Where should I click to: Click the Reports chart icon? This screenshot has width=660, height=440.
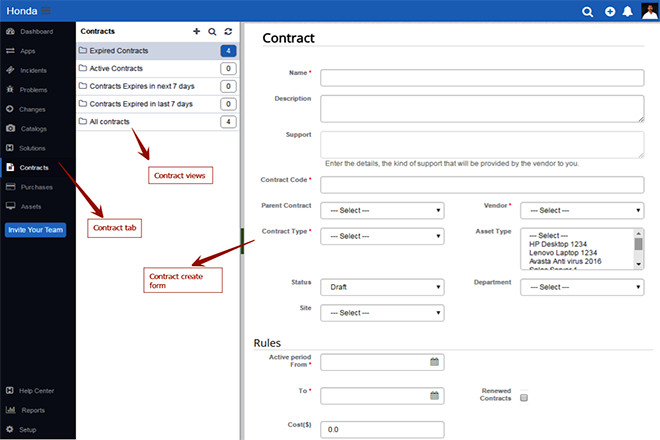[x=11, y=410]
